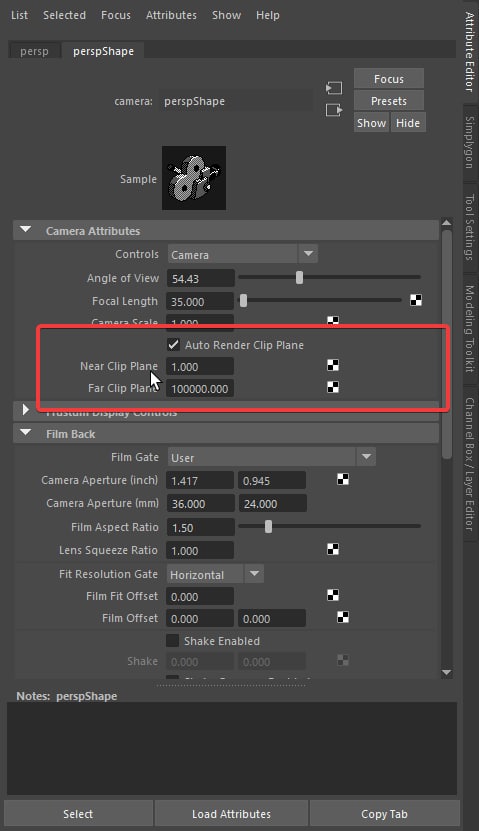Viewport: 479px width, 831px height.
Task: Click the Focal Length slider handle
Action: tap(243, 300)
